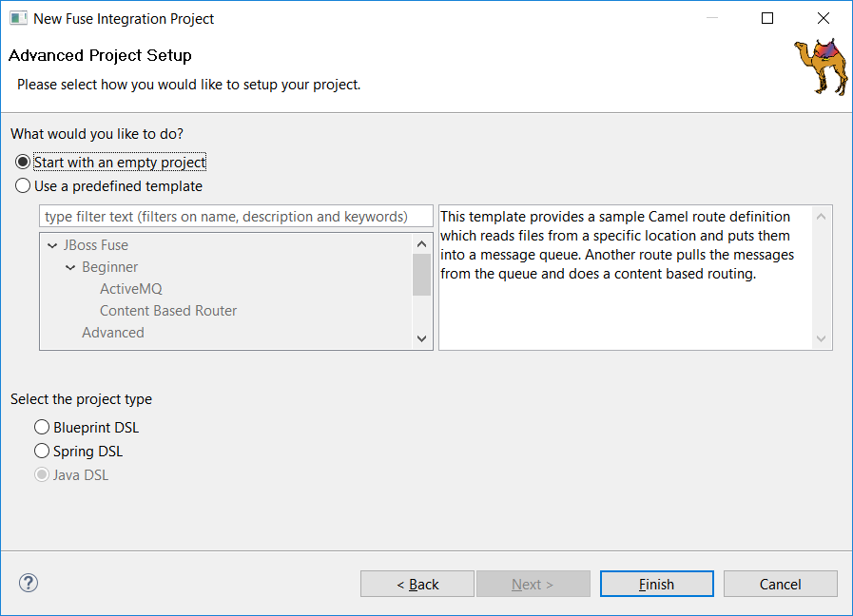
Task: Click the template tree scroll-down arrow
Action: coord(422,338)
